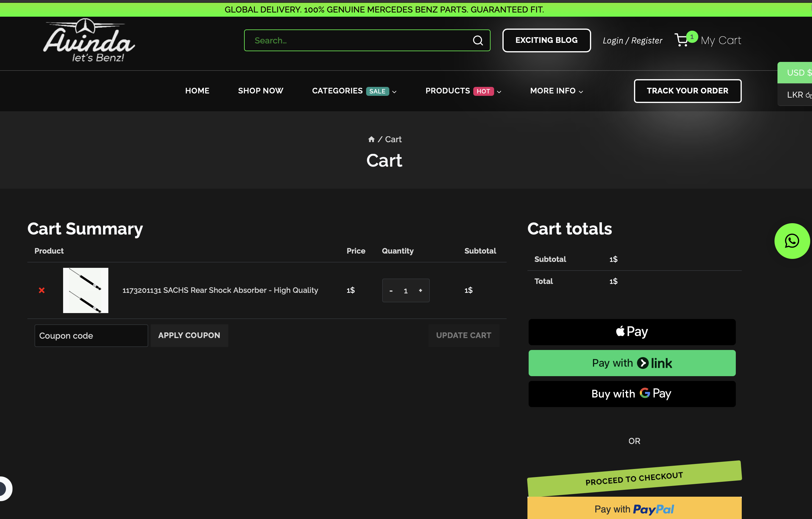The height and width of the screenshot is (519, 812).
Task: Open the shopping cart icon
Action: coord(682,40)
